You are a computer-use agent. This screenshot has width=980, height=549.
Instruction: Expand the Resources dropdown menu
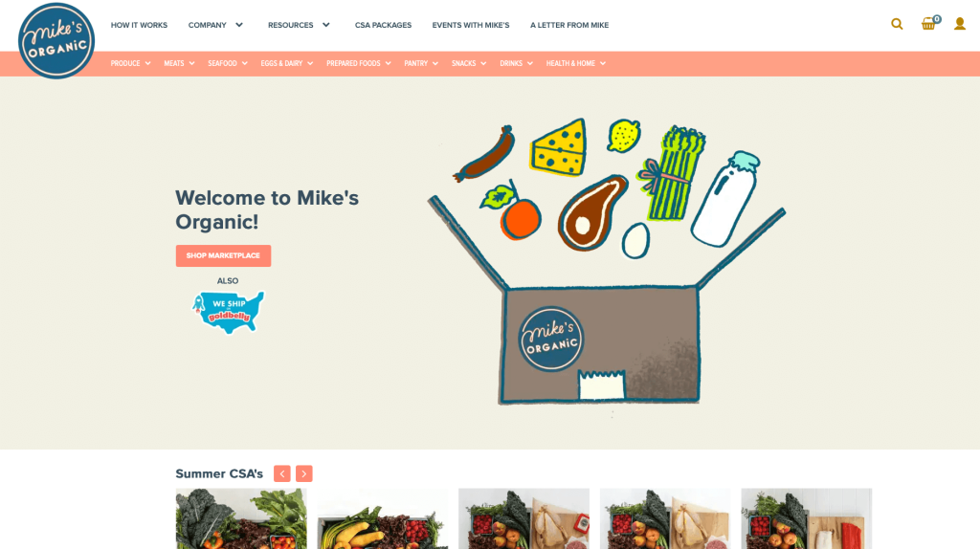(299, 25)
